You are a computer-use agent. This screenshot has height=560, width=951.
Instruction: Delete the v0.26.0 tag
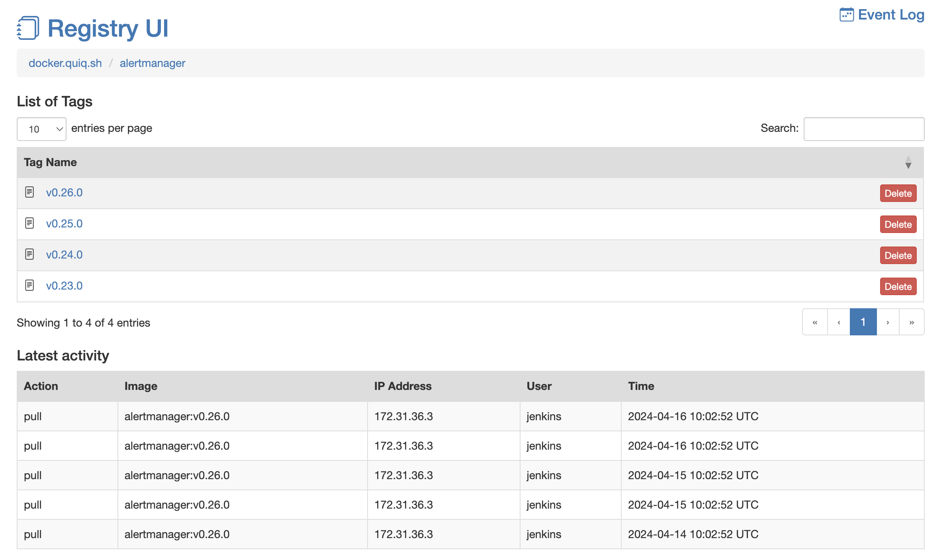(898, 194)
